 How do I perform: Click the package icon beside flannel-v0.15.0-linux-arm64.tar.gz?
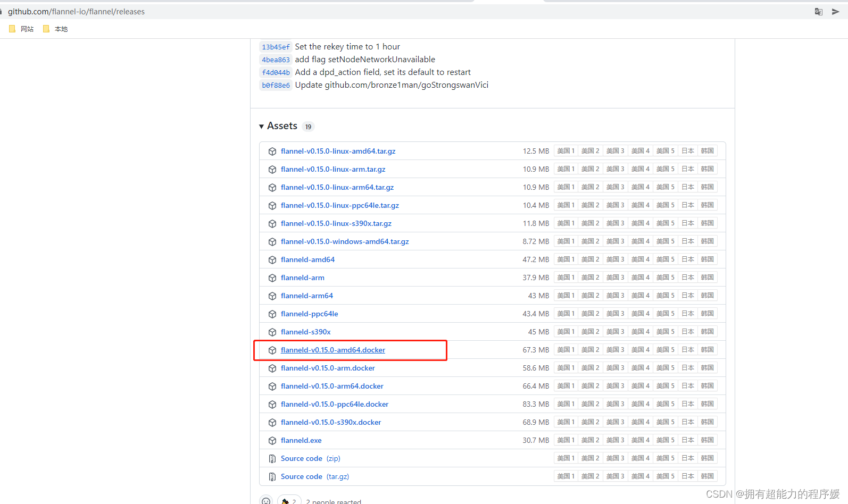coord(272,188)
